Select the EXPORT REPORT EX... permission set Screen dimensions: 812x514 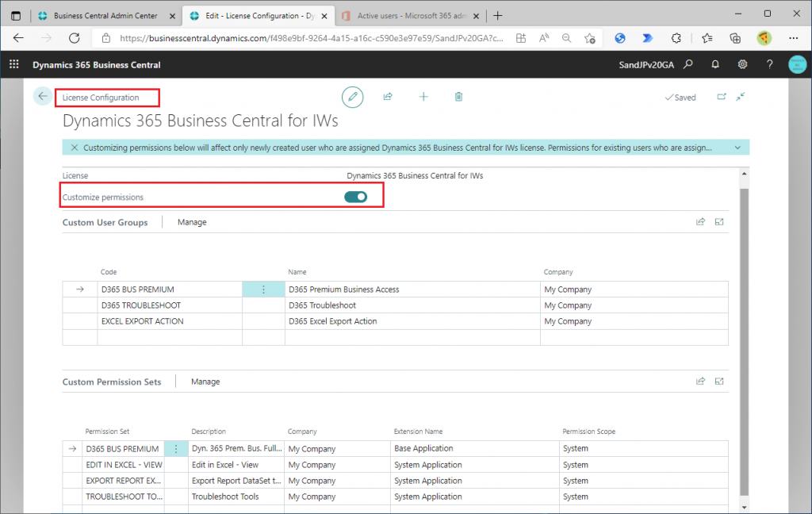pos(124,481)
